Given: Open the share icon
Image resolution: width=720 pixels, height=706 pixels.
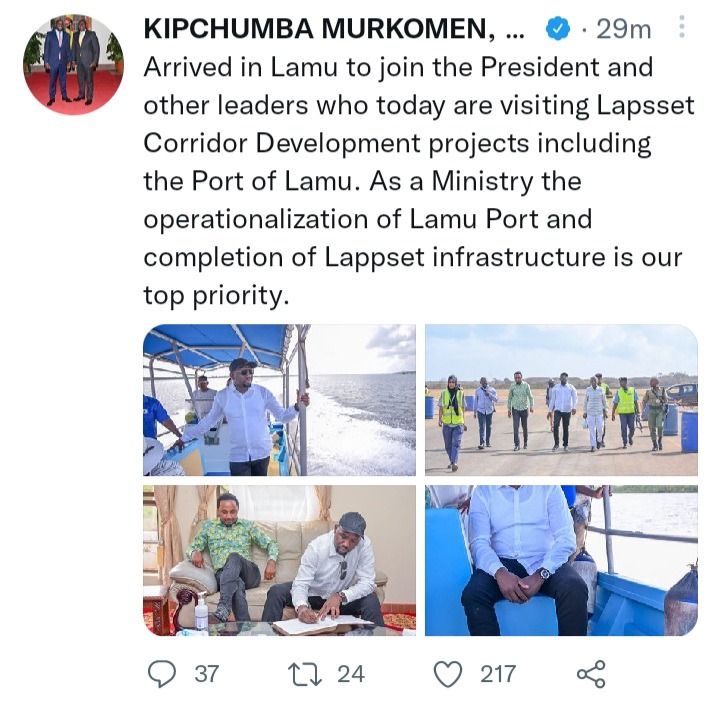Looking at the screenshot, I should pyautogui.click(x=591, y=674).
